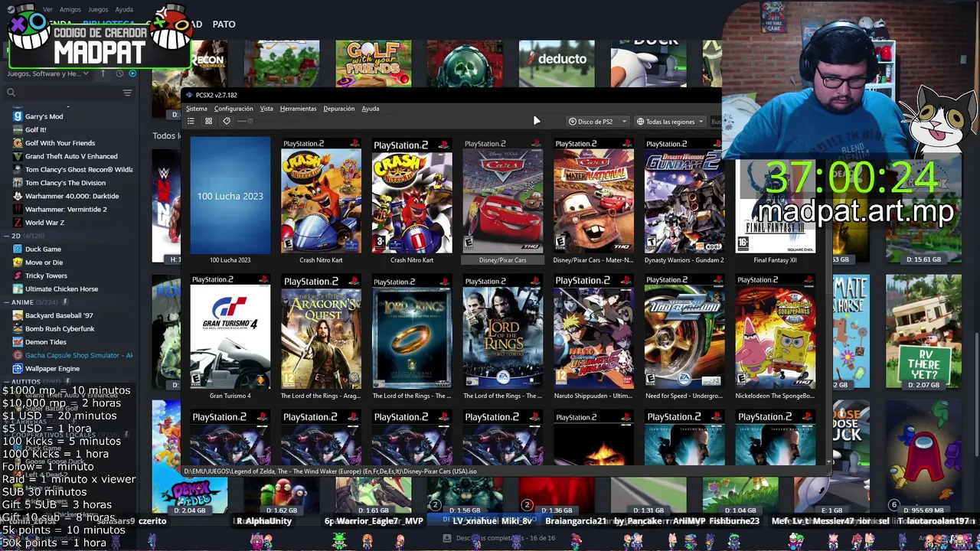Viewport: 980px width, 551px height.
Task: Open RV There Yet? cover in Steam
Action: click(923, 331)
